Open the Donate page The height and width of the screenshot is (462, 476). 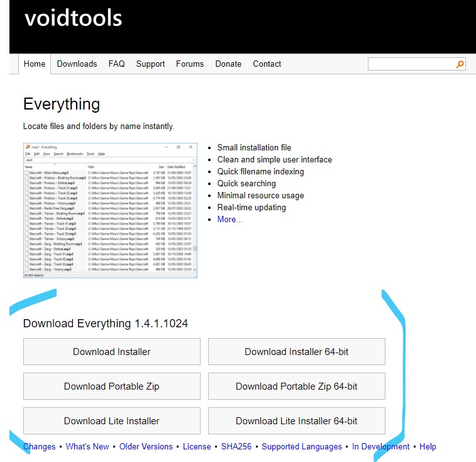[x=228, y=64]
